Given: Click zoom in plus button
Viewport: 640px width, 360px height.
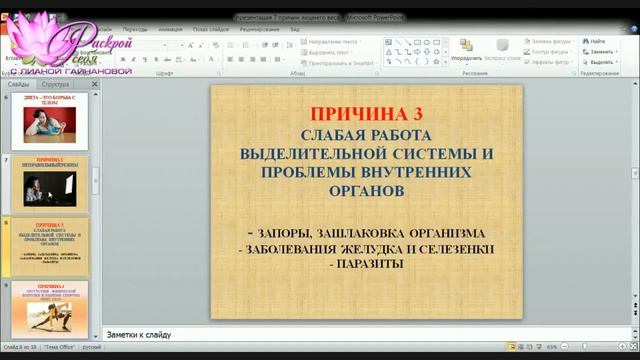Looking at the screenshot, I should pos(622,347).
